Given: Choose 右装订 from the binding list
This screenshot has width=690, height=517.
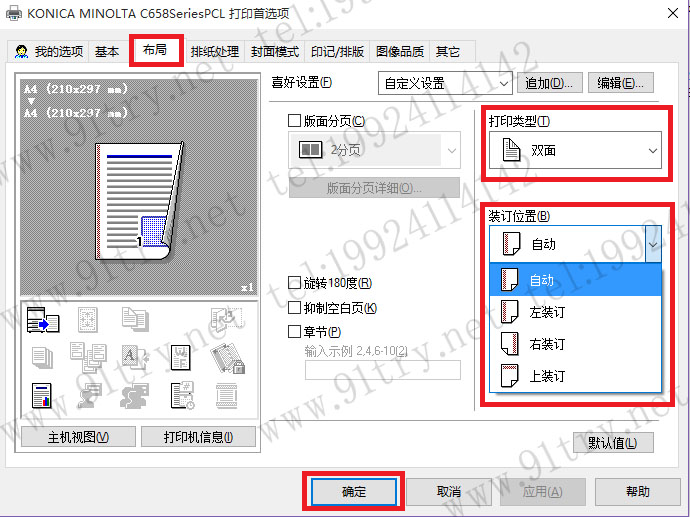Looking at the screenshot, I should pos(575,344).
